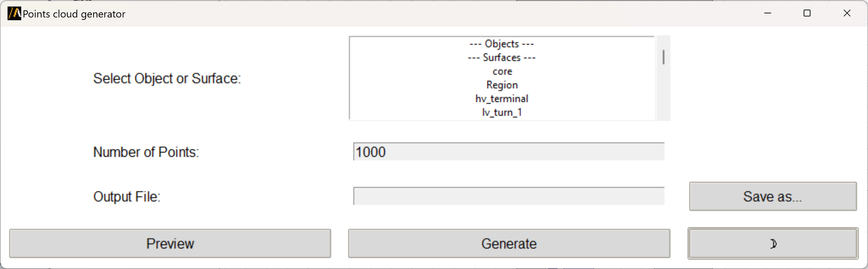This screenshot has width=868, height=269.
Task: Minimize the Points cloud generator window
Action: (768, 13)
